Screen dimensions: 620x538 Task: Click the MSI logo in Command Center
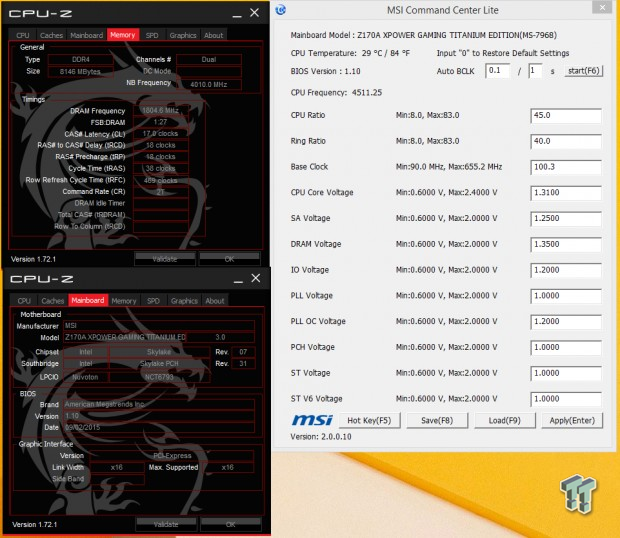pyautogui.click(x=312, y=420)
